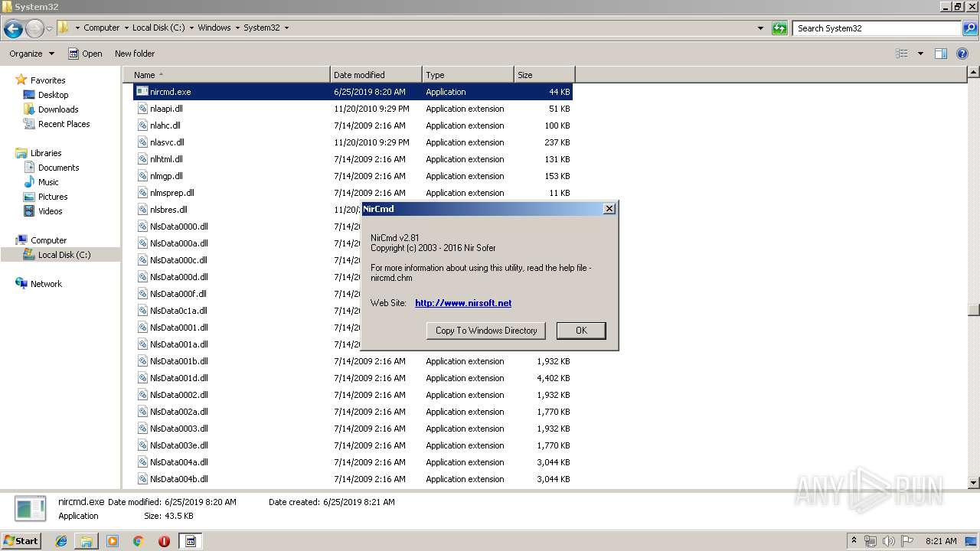Expand the Local Disk (C:) breadcrumb arrow
Viewport: 980px width, 551px height.
click(x=191, y=28)
